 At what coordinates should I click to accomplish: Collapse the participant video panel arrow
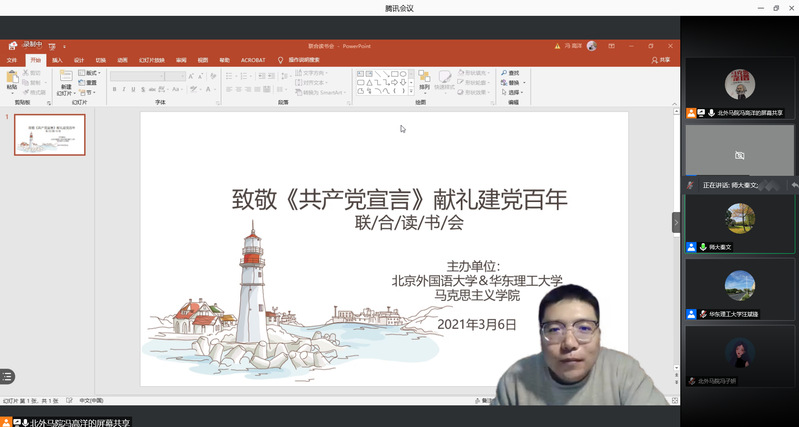pos(675,222)
